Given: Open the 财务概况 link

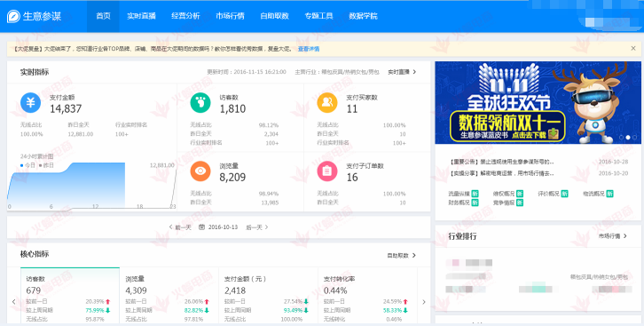Looking at the screenshot, I should pos(459,203).
